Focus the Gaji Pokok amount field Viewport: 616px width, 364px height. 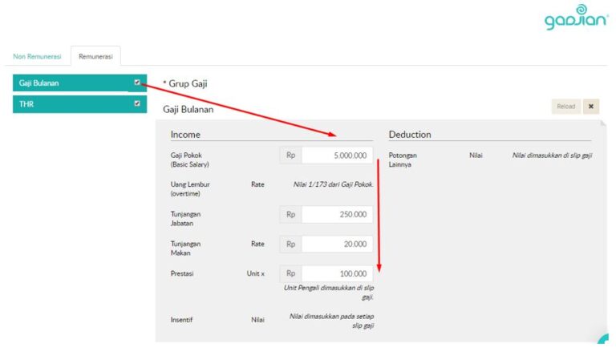pos(337,156)
